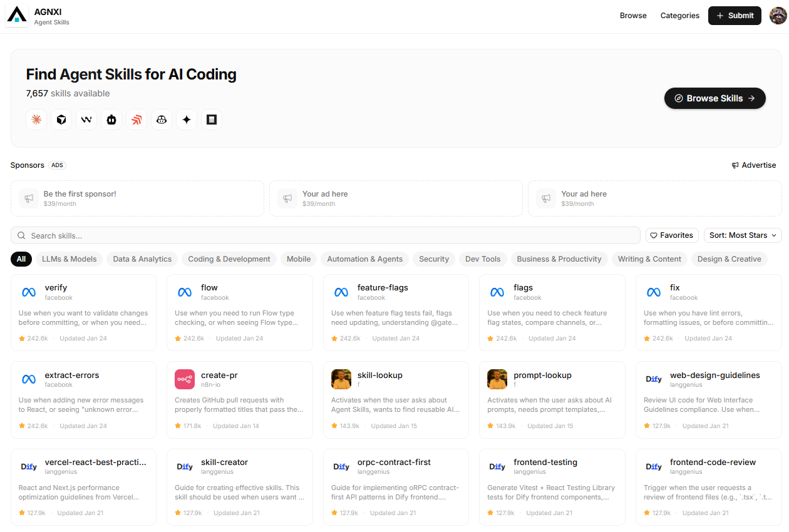
Task: Click the Windsurf "W" agent icon
Action: [x=86, y=119]
